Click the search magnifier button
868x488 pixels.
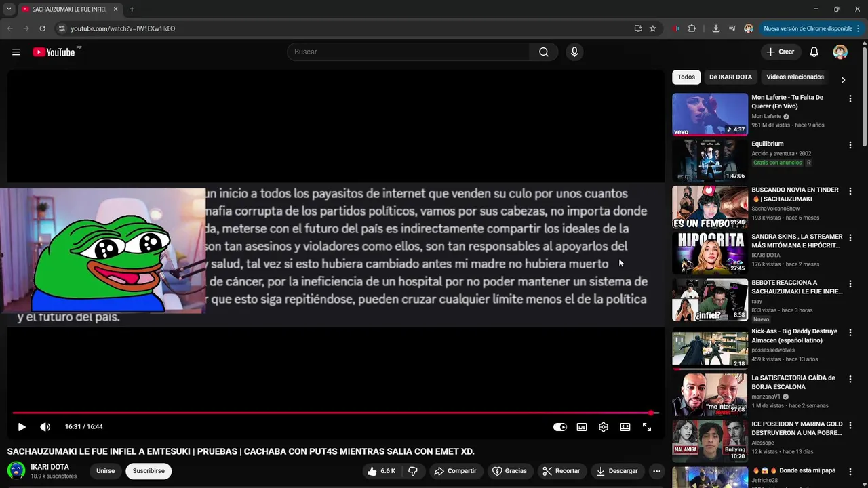(544, 52)
